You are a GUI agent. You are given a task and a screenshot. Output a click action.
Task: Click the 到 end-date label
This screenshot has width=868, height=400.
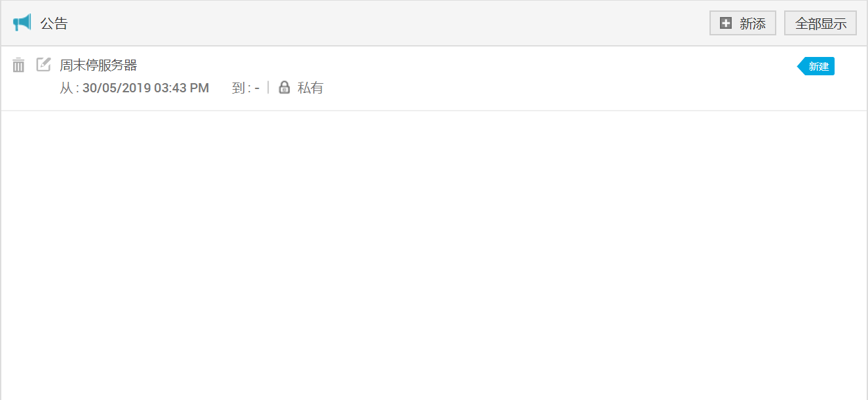click(238, 88)
